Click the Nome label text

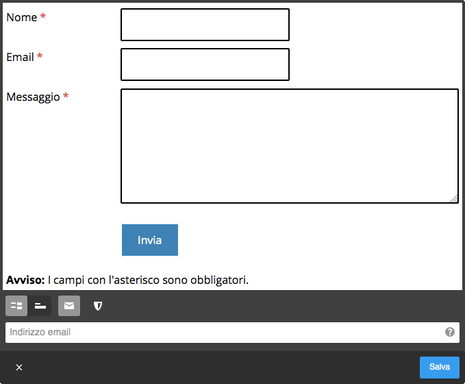pos(22,17)
